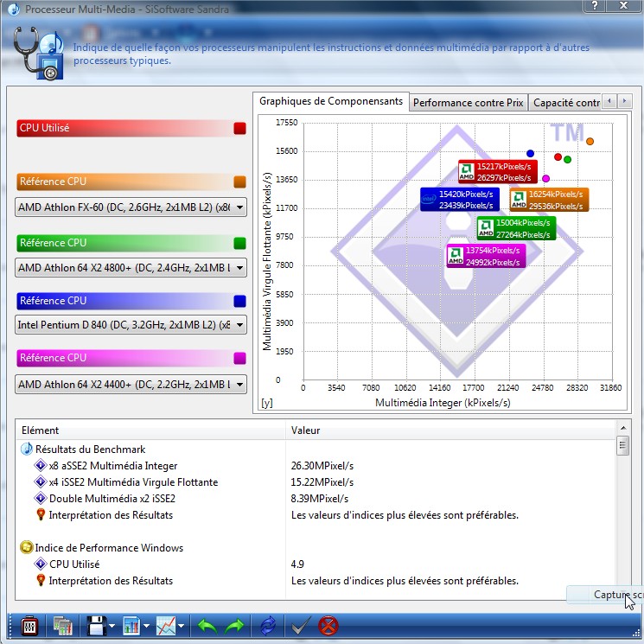This screenshot has width=644, height=644.
Task: Click the magenta 13754kPixels/s AMD chart label
Action: tap(486, 256)
